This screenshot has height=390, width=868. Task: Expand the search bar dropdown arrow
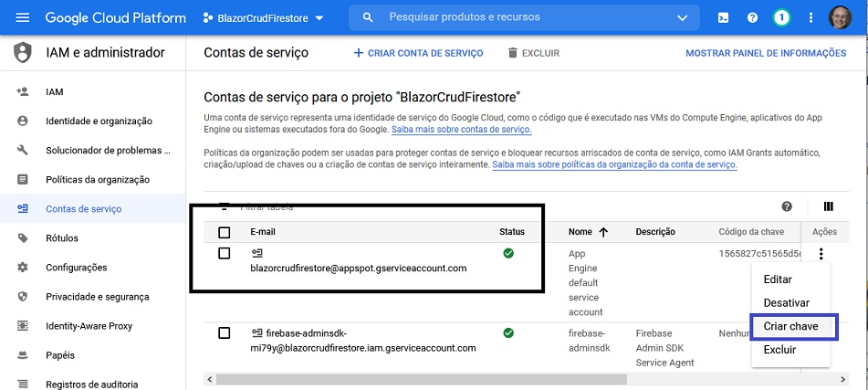pos(682,17)
